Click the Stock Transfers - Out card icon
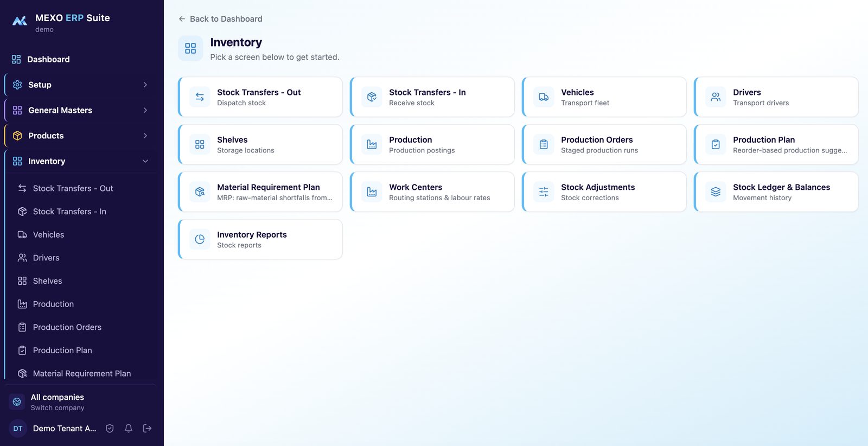The image size is (868, 446). pos(200,97)
